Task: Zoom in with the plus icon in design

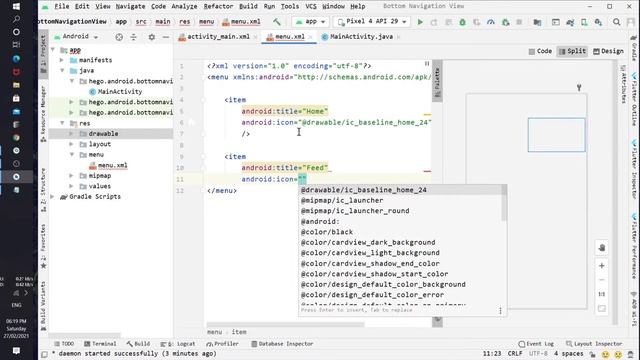Action: tap(602, 266)
